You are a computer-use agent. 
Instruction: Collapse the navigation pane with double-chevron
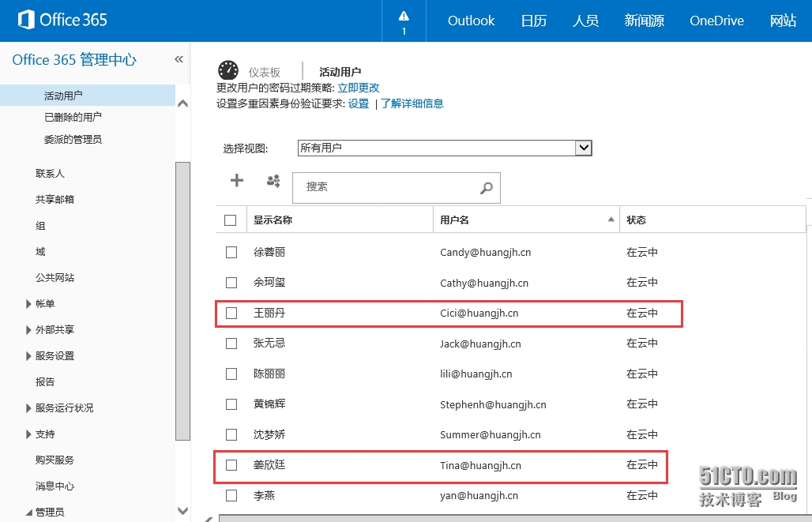coord(179,59)
